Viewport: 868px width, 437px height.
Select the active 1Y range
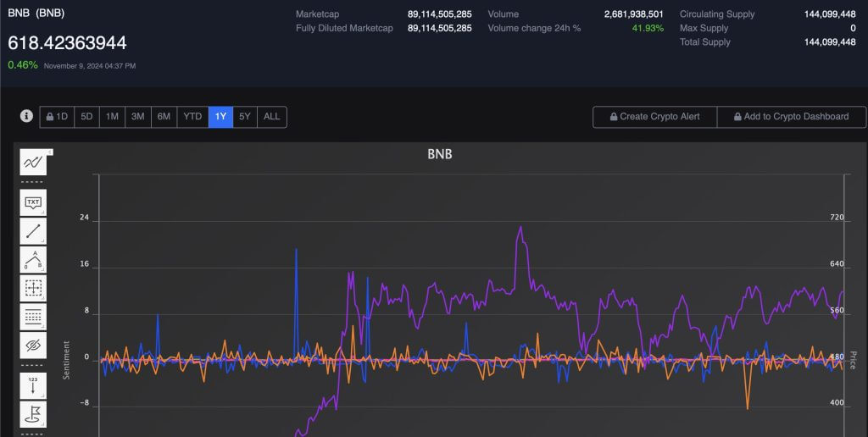tap(221, 117)
